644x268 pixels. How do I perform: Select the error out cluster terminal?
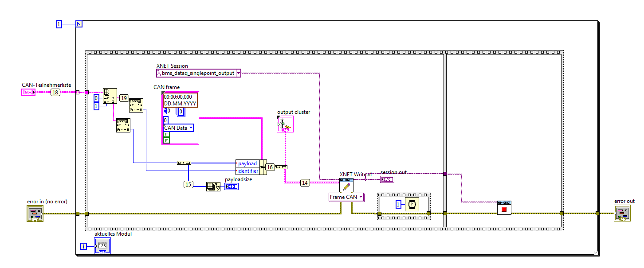pyautogui.click(x=622, y=213)
